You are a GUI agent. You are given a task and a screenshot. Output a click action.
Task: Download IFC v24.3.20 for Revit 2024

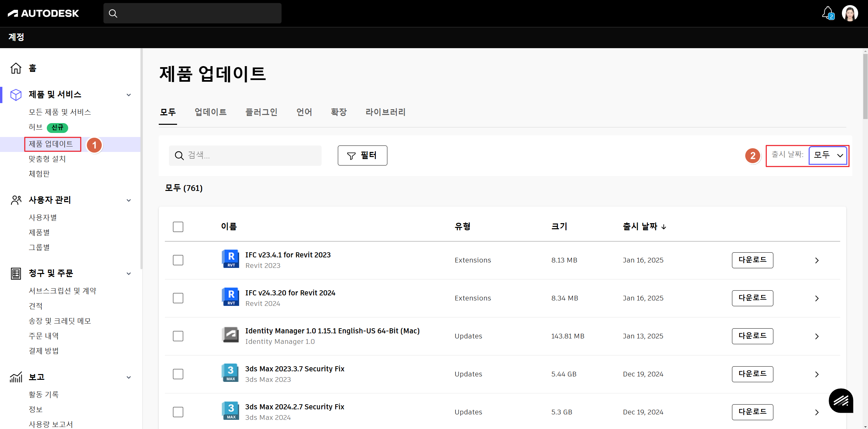pyautogui.click(x=752, y=298)
